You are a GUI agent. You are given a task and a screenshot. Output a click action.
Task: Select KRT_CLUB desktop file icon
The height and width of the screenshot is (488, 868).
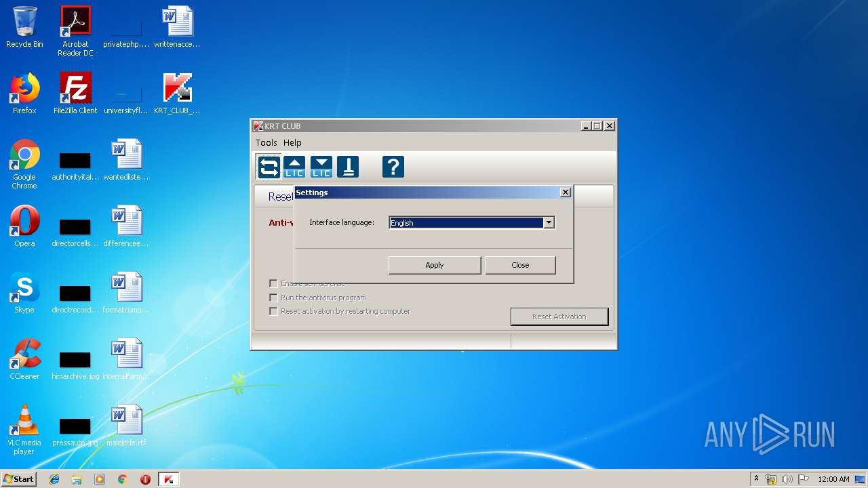pos(177,94)
